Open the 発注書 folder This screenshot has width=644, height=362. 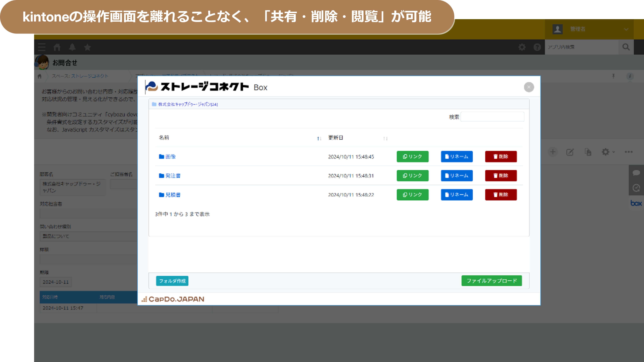pos(169,176)
